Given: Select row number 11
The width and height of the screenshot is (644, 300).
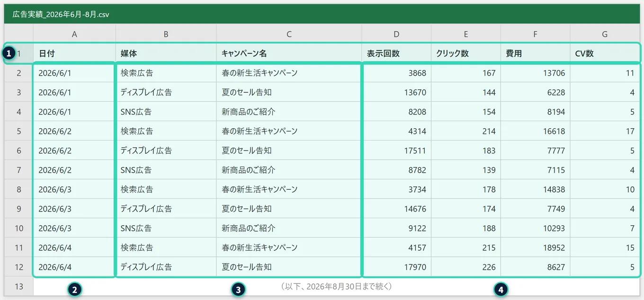Looking at the screenshot, I should [19, 247].
